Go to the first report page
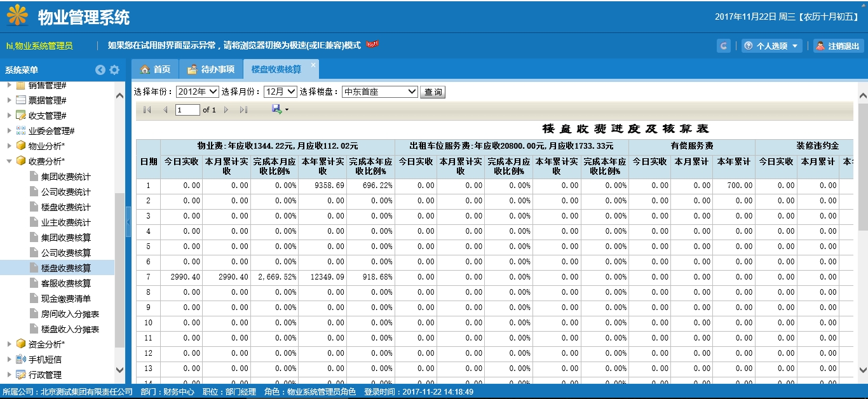868x399 pixels. coord(147,110)
